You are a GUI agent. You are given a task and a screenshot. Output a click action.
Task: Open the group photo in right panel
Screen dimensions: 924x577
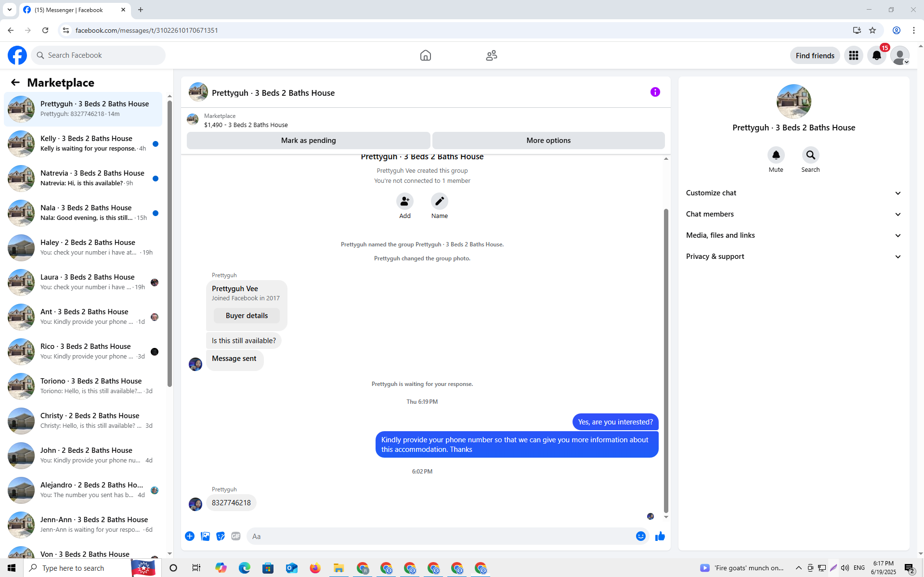point(794,102)
